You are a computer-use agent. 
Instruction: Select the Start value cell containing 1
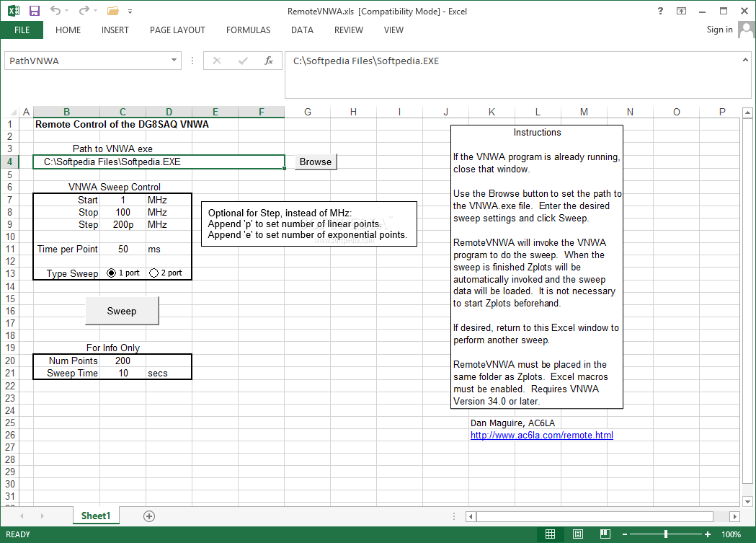pos(123,200)
